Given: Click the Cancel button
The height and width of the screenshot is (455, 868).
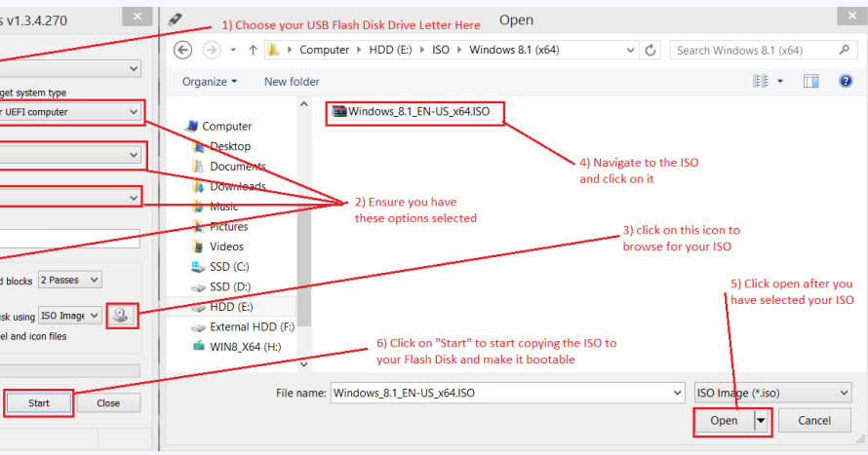Looking at the screenshot, I should pos(814,421).
